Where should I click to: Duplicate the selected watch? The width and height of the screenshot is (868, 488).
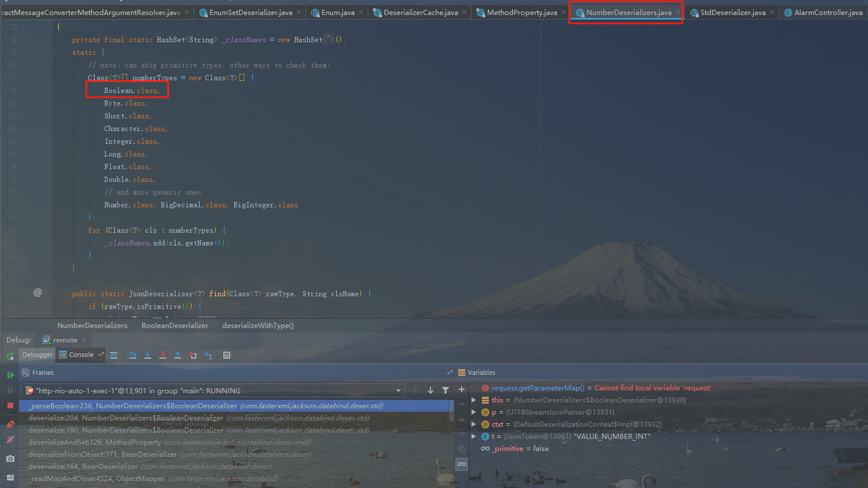462,449
